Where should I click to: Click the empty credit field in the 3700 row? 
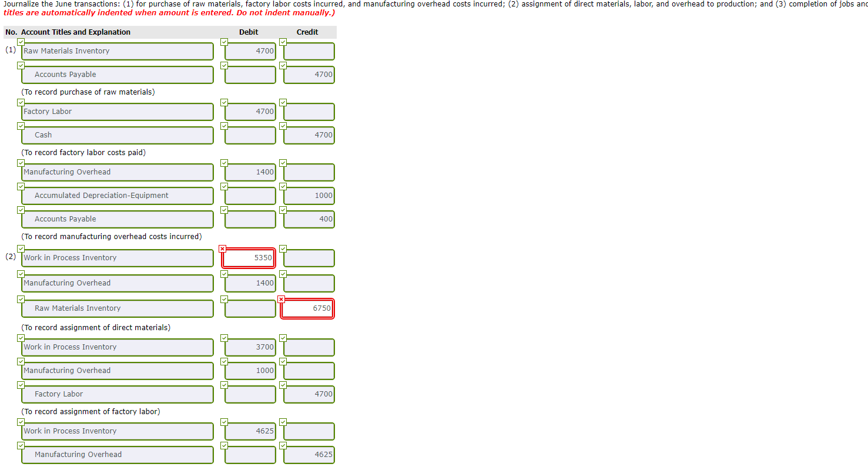pyautogui.click(x=309, y=347)
